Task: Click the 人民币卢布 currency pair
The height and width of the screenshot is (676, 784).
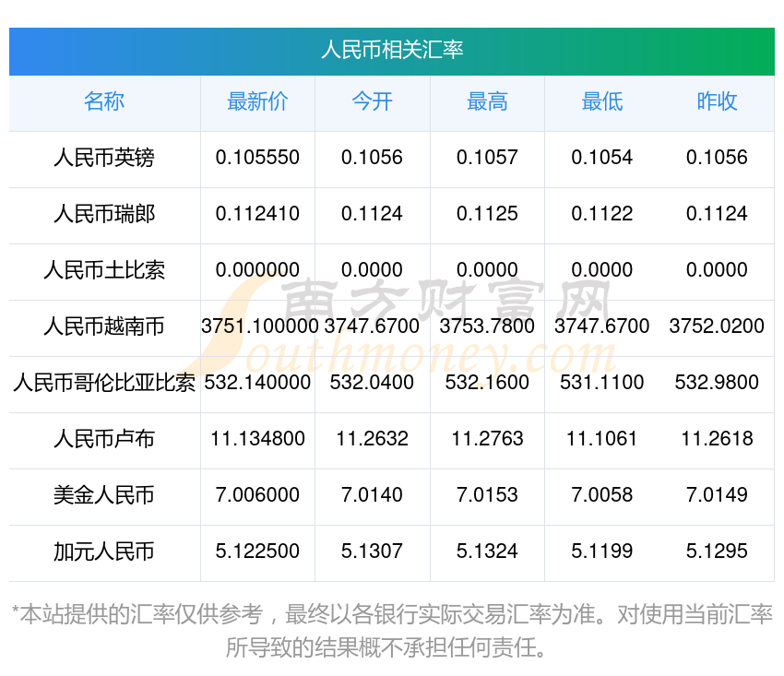Action: coord(104,439)
